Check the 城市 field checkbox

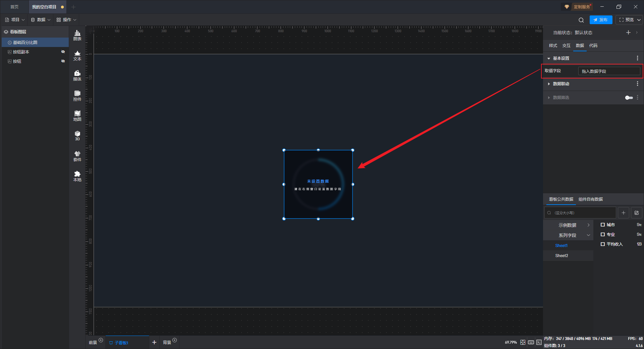[603, 225]
